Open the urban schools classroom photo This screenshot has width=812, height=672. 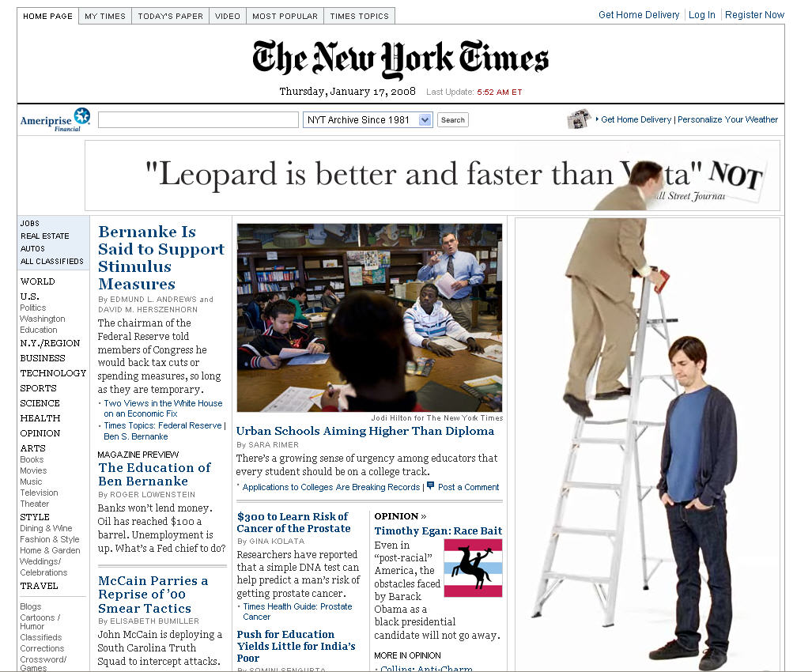pos(369,317)
